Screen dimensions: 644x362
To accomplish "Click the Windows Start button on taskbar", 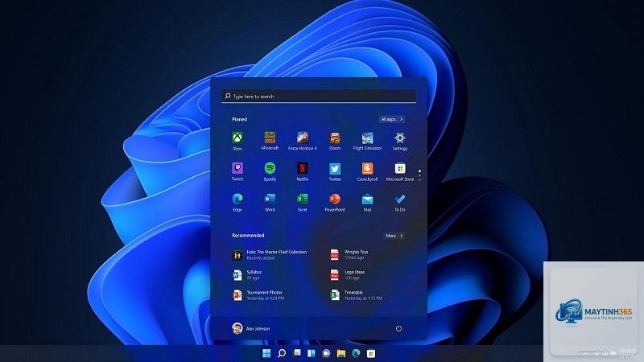I will pyautogui.click(x=266, y=353).
